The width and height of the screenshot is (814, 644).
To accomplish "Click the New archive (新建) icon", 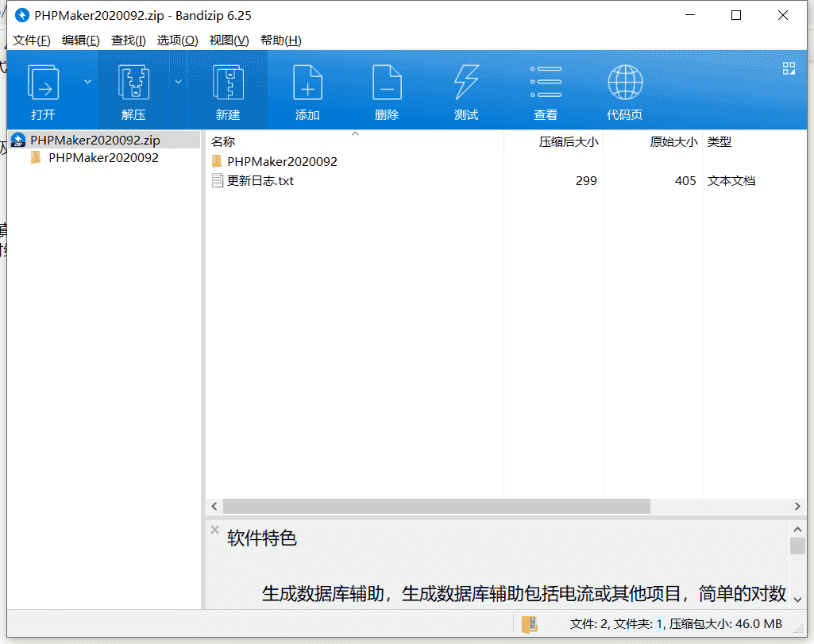I will (x=228, y=83).
